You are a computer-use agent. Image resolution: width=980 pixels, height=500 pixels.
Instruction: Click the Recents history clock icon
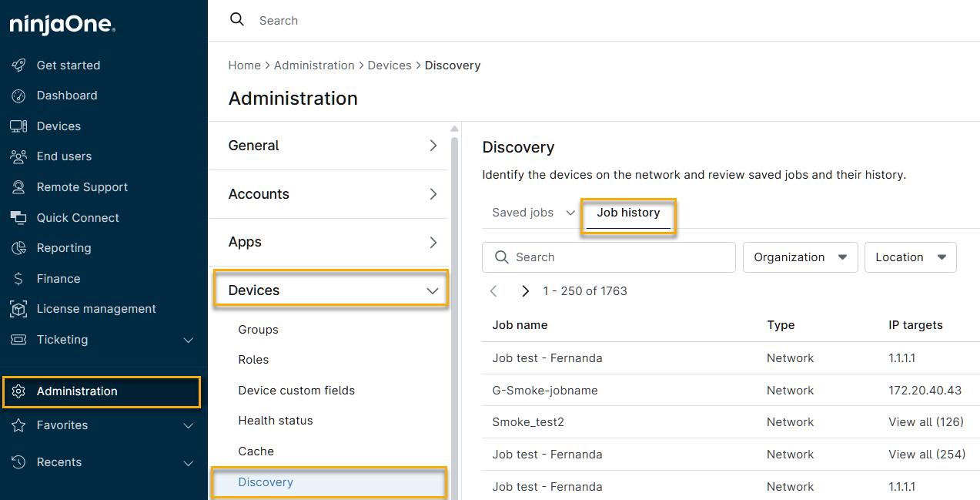pyautogui.click(x=18, y=462)
